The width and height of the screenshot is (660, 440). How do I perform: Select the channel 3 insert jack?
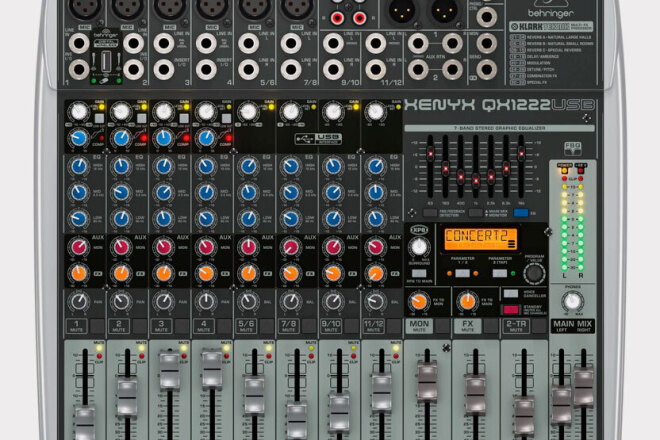pos(164,69)
